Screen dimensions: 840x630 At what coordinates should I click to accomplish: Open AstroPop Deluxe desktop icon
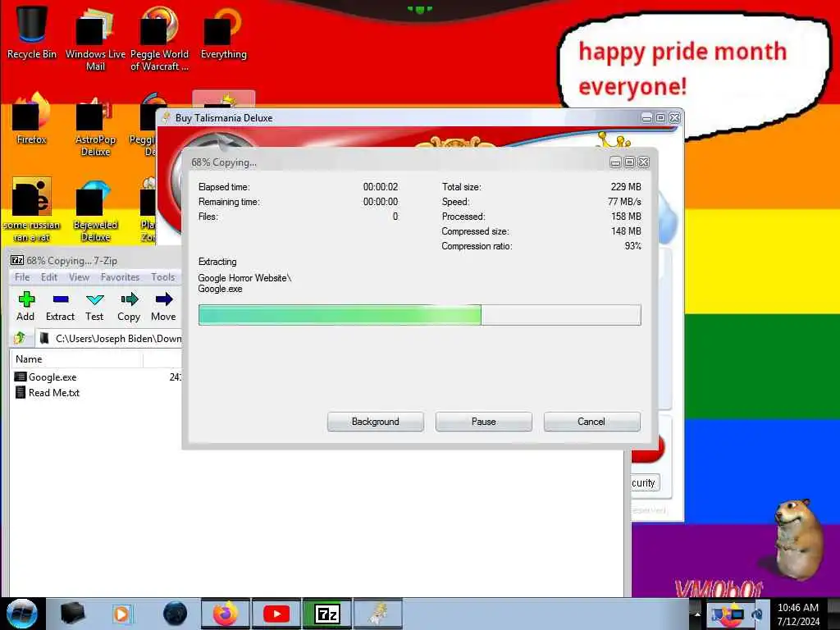(x=95, y=126)
